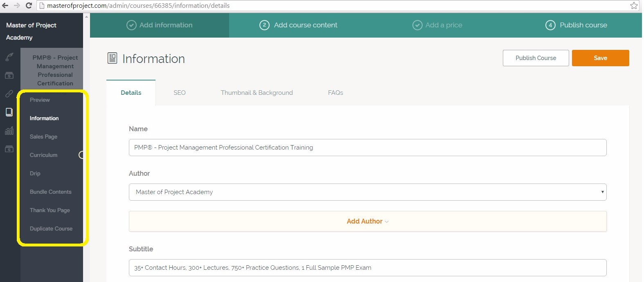Open the bar chart reports icon
The width and height of the screenshot is (644, 282).
click(x=9, y=130)
